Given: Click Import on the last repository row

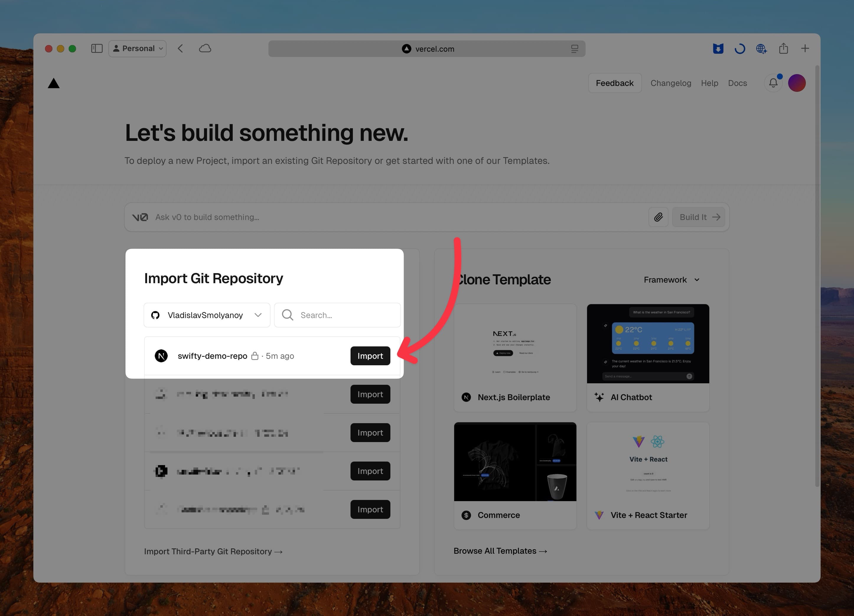Looking at the screenshot, I should [x=370, y=509].
